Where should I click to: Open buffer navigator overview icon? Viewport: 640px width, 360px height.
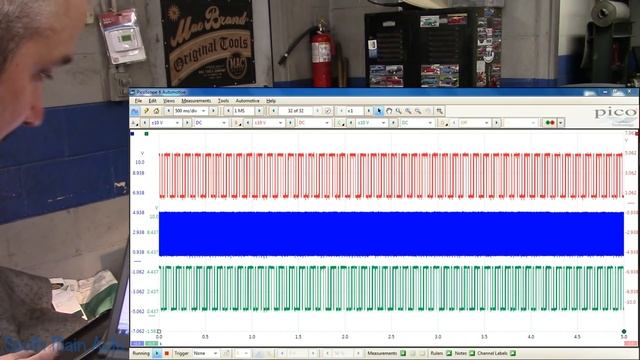click(328, 111)
